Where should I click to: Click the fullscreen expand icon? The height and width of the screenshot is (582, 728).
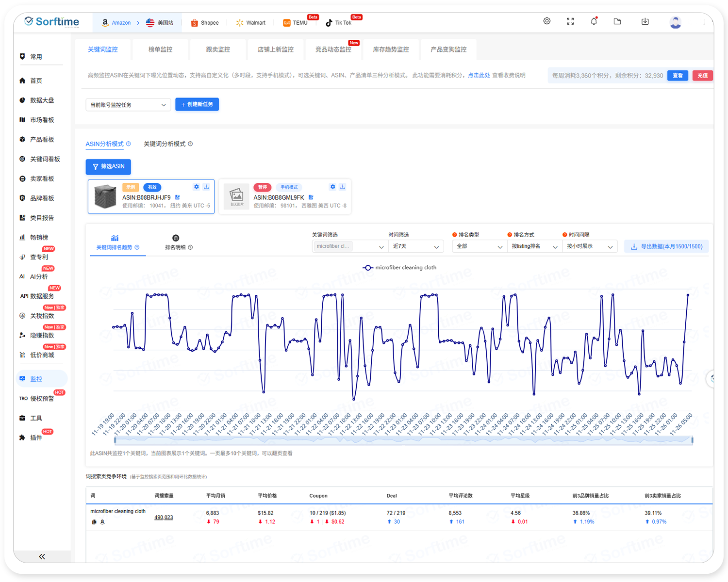[570, 21]
